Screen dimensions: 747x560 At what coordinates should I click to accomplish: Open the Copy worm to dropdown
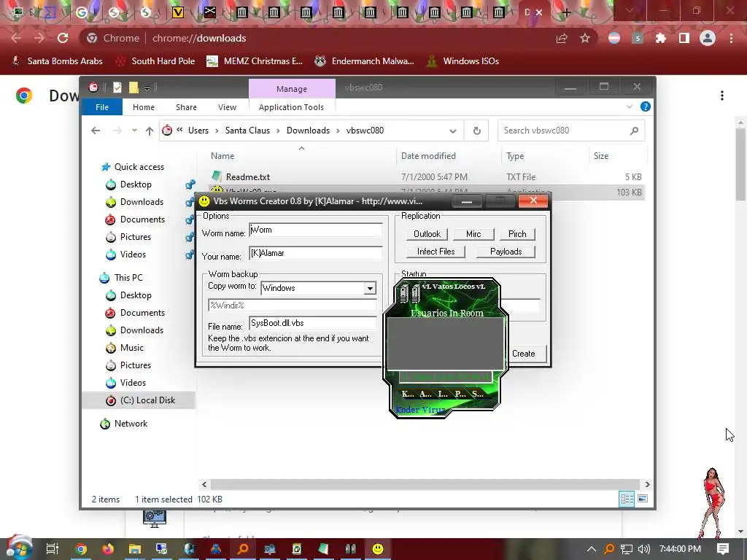coord(370,288)
